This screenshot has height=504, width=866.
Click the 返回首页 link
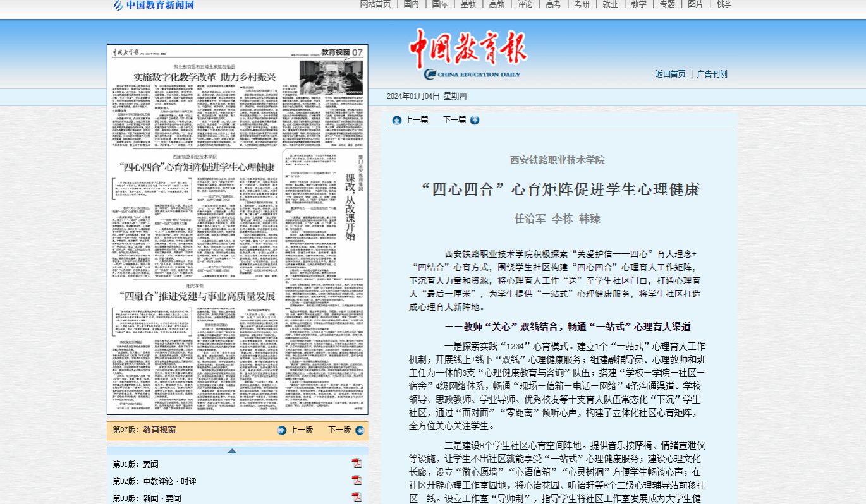tap(670, 74)
